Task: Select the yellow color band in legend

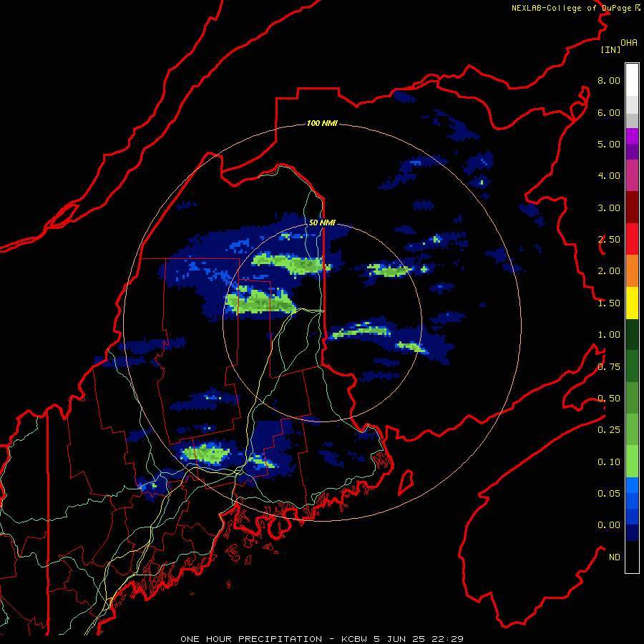Action: coord(632,303)
